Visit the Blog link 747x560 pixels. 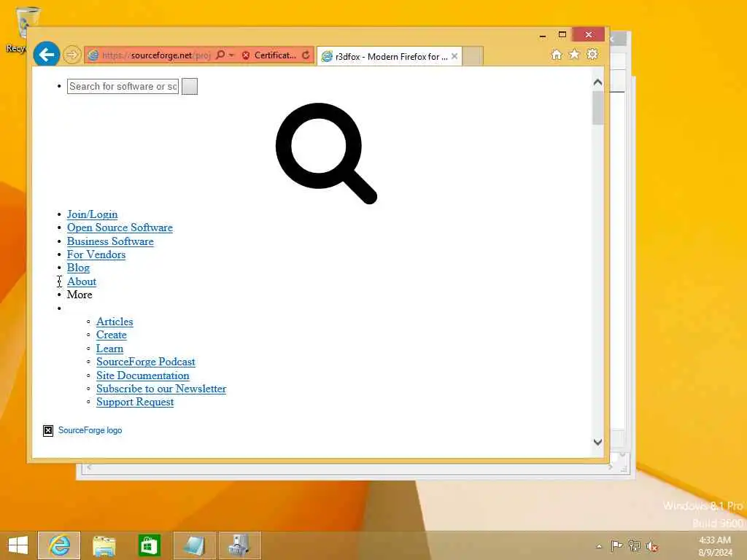[x=78, y=268]
